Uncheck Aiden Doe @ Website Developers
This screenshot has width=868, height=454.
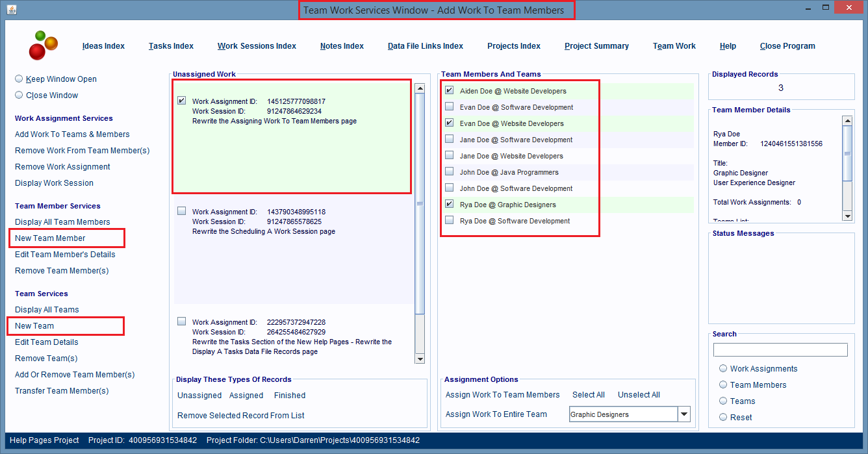coord(448,91)
